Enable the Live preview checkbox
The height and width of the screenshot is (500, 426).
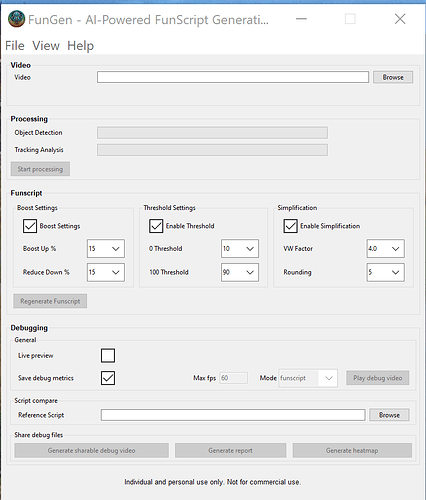(108, 355)
